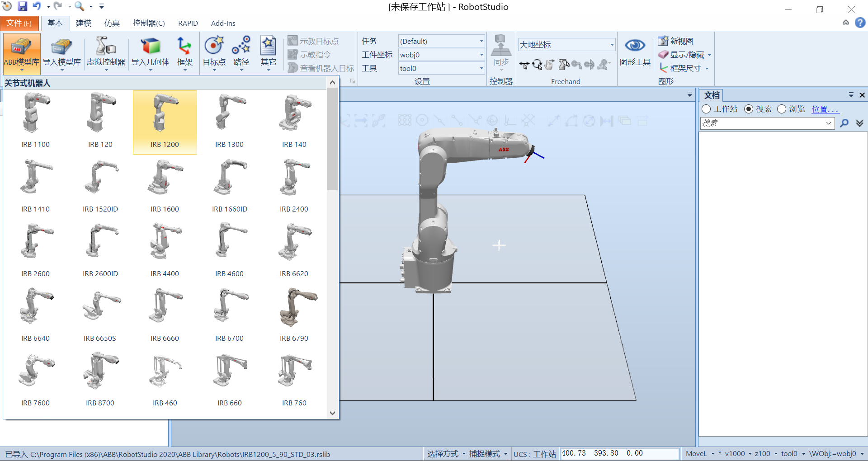Click the robot gallery scrollbar thumb

332,139
